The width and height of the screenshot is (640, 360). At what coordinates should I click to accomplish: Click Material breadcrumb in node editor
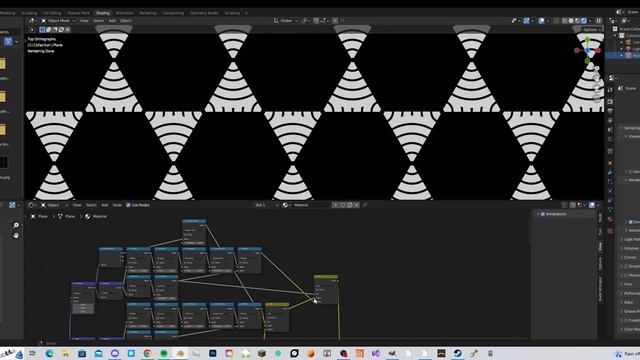click(x=96, y=216)
